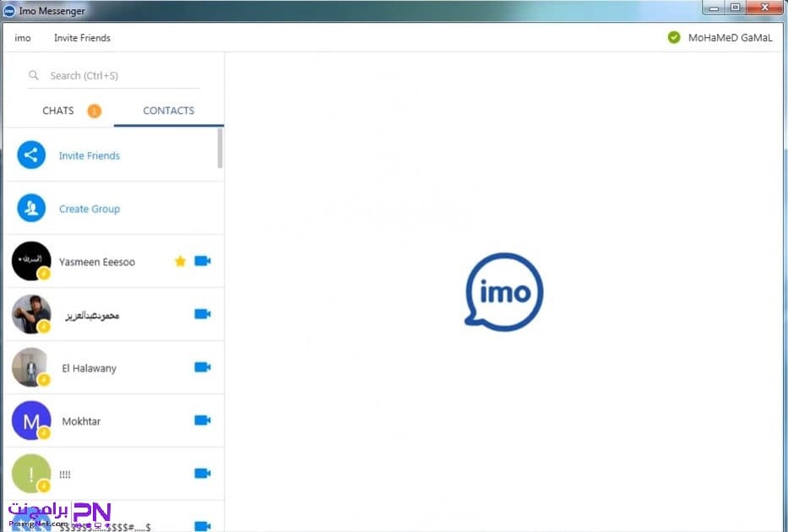Switch to the CHATS tab
788x532 pixels.
click(58, 111)
